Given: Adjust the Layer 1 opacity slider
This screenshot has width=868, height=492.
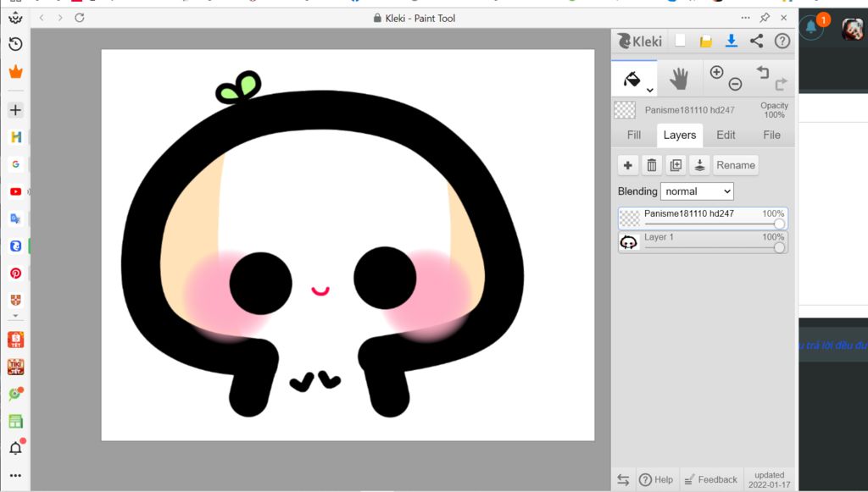Looking at the screenshot, I should [779, 247].
